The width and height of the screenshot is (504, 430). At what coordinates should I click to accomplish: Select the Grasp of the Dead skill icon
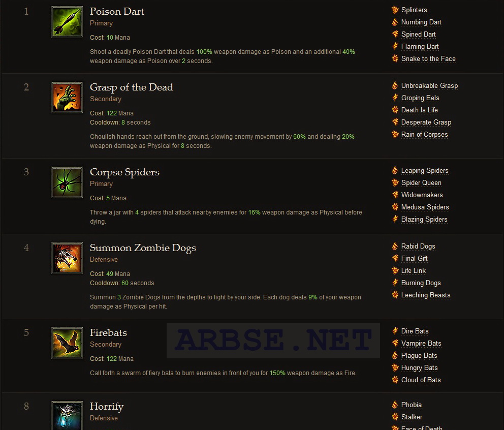(67, 98)
